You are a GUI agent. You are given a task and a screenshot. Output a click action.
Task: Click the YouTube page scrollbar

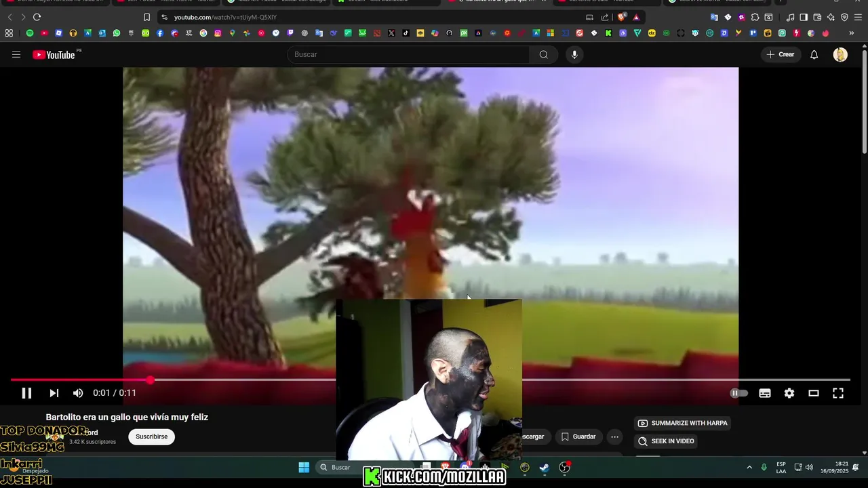click(865, 102)
